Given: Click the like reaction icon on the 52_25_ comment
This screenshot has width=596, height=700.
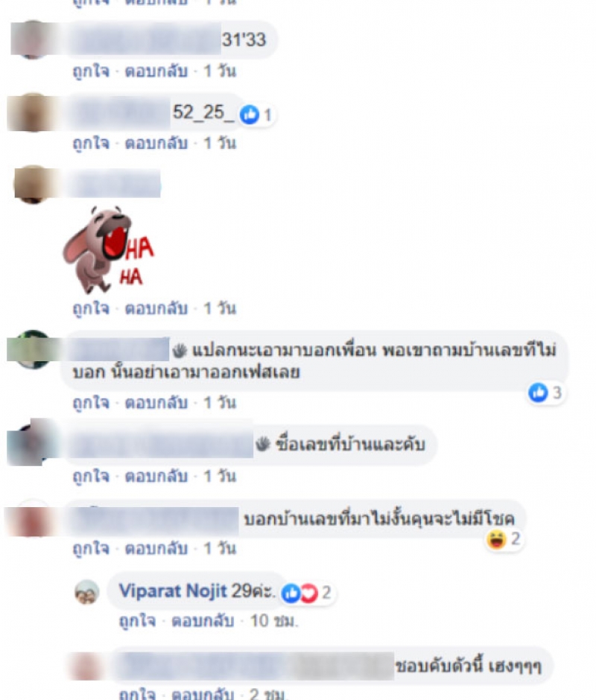Looking at the screenshot, I should tap(250, 115).
